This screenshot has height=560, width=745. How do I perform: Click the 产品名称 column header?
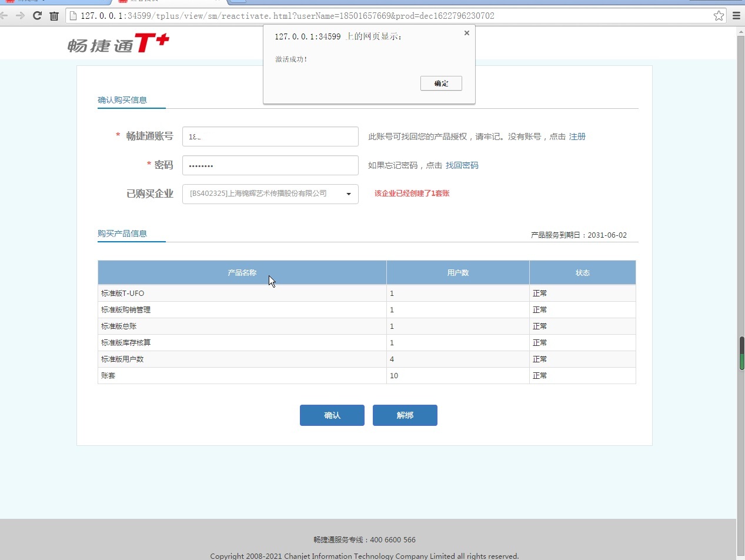[242, 272]
